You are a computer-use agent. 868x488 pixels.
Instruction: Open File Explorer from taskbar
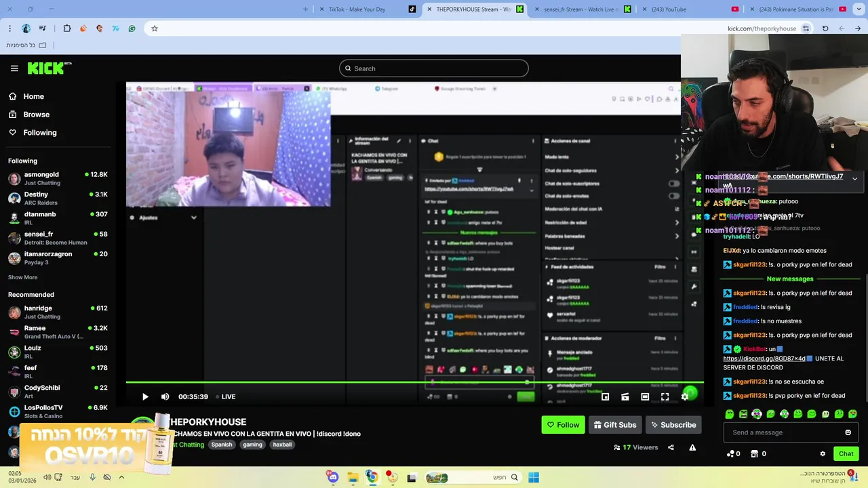(353, 477)
